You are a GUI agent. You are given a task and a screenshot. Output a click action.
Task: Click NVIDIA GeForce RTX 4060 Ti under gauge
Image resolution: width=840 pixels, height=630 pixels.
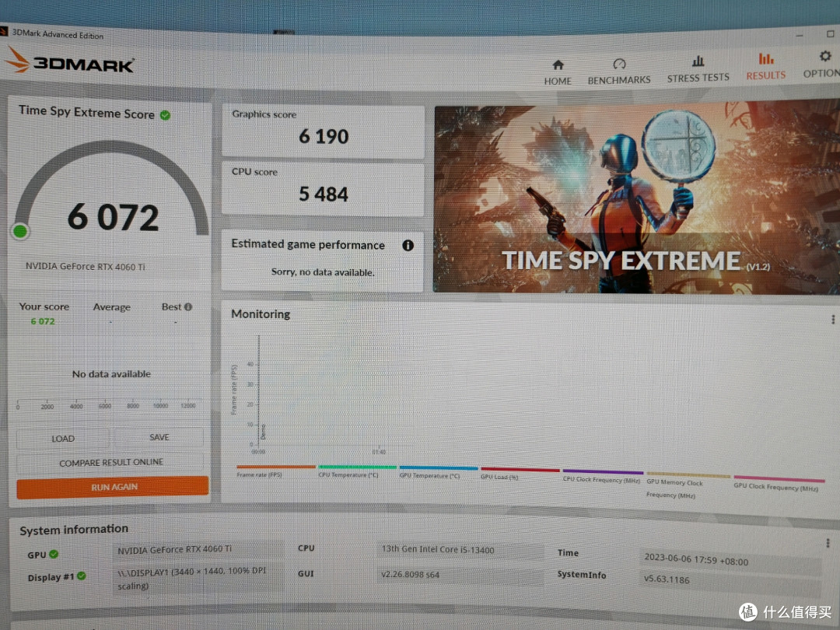click(86, 266)
